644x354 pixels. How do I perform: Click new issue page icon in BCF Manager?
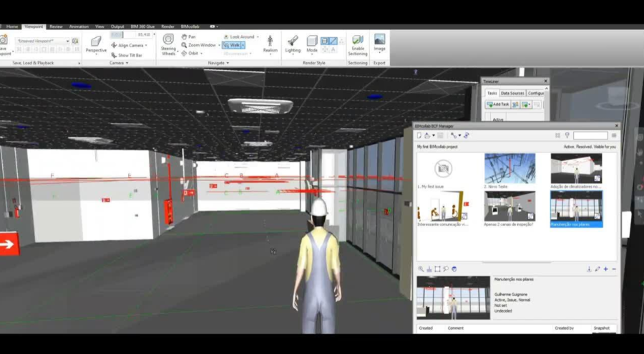(419, 136)
